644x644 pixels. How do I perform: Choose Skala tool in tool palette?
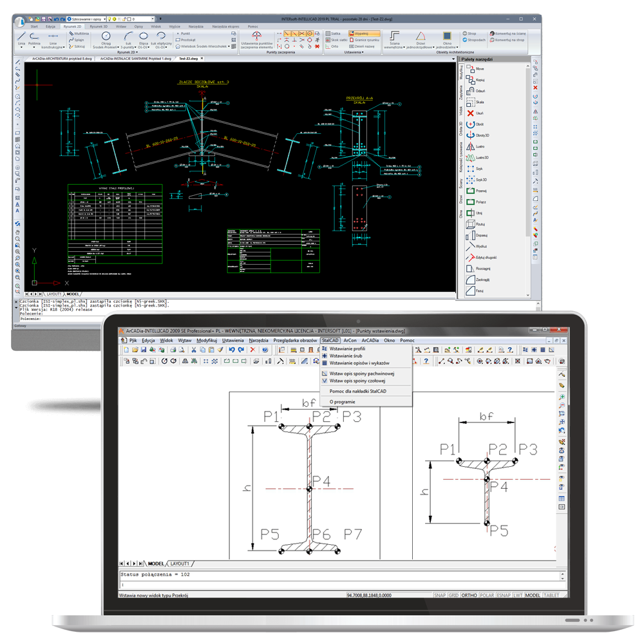point(475,102)
